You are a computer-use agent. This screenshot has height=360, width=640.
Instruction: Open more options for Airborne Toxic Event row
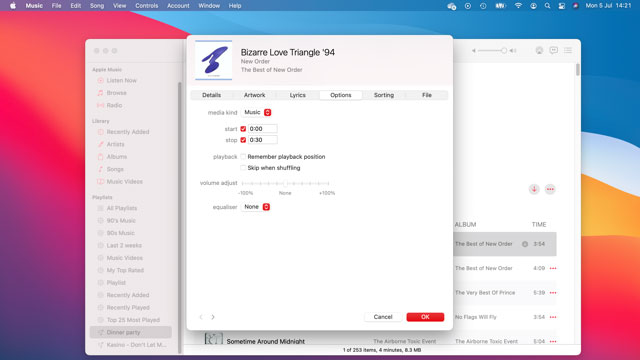click(x=553, y=341)
